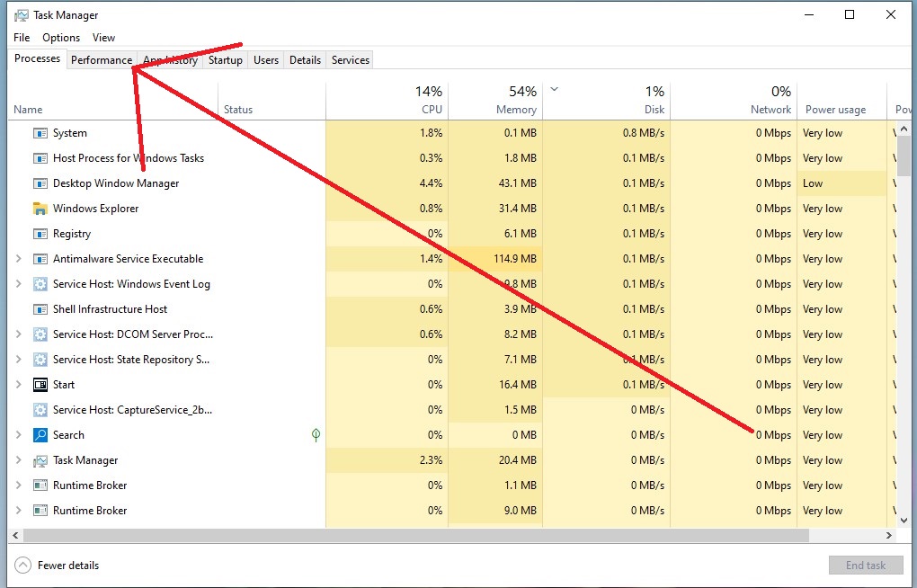Open the View menu

(103, 38)
